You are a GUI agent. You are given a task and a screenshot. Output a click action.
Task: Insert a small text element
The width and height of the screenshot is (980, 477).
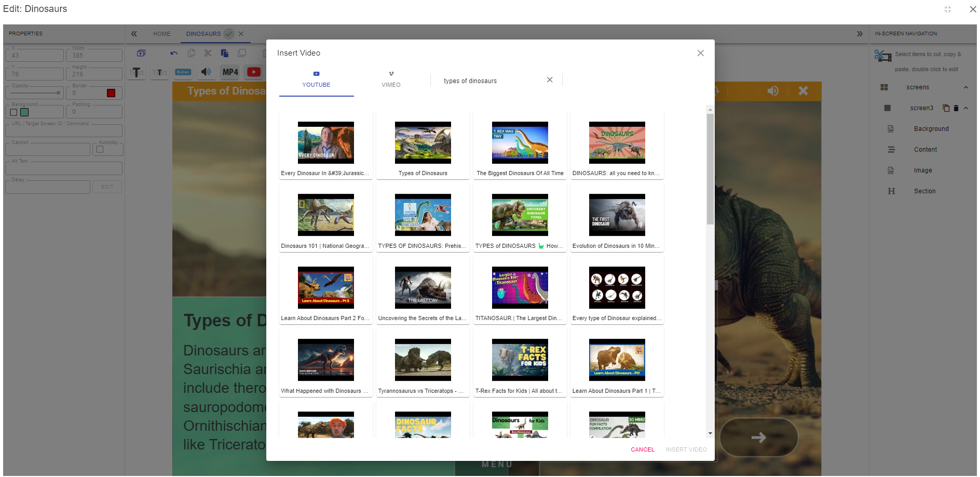pos(160,72)
